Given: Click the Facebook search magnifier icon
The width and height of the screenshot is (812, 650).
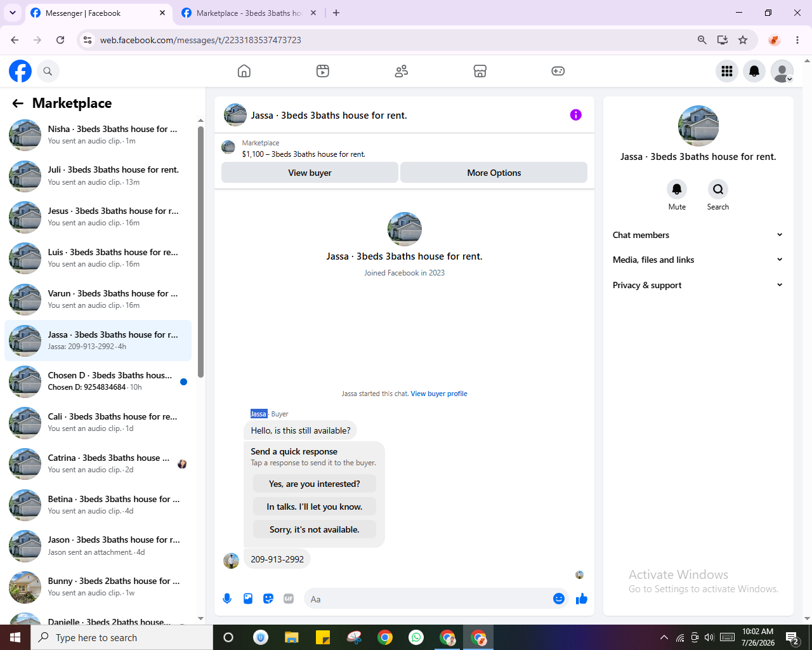Looking at the screenshot, I should tap(48, 71).
